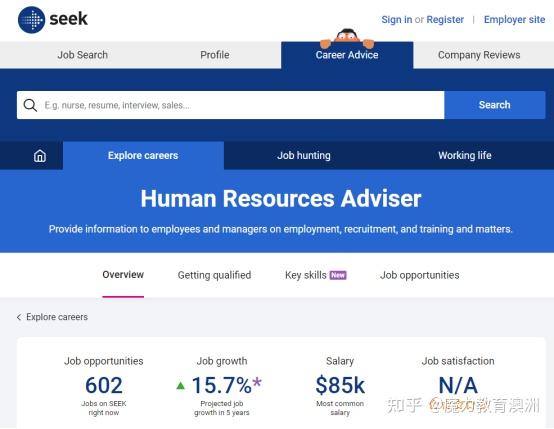Image resolution: width=554 pixels, height=429 pixels.
Task: Click 'Most common salary' caption
Action: [340, 408]
